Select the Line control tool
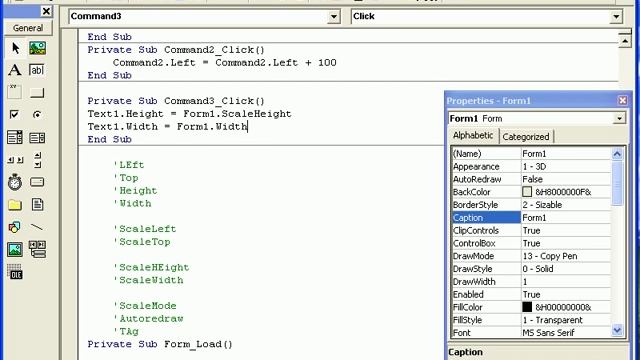This screenshot has width=640, height=360. (37, 227)
